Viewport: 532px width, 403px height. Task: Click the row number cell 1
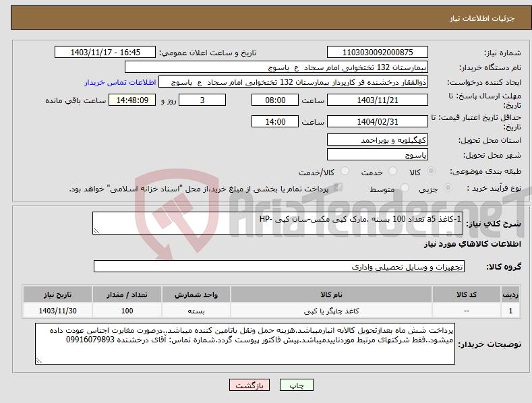coord(510,311)
